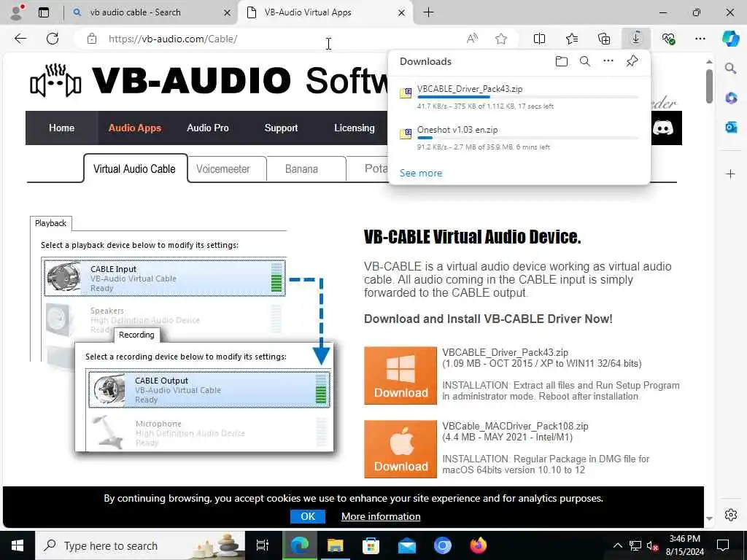747x560 pixels.
Task: Click See more in Downloads panel
Action: click(421, 174)
